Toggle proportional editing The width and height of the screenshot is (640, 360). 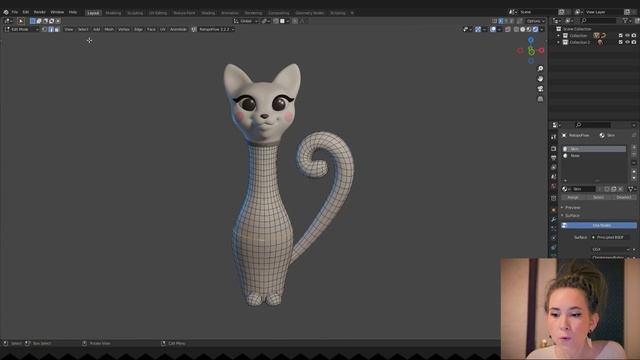click(295, 21)
